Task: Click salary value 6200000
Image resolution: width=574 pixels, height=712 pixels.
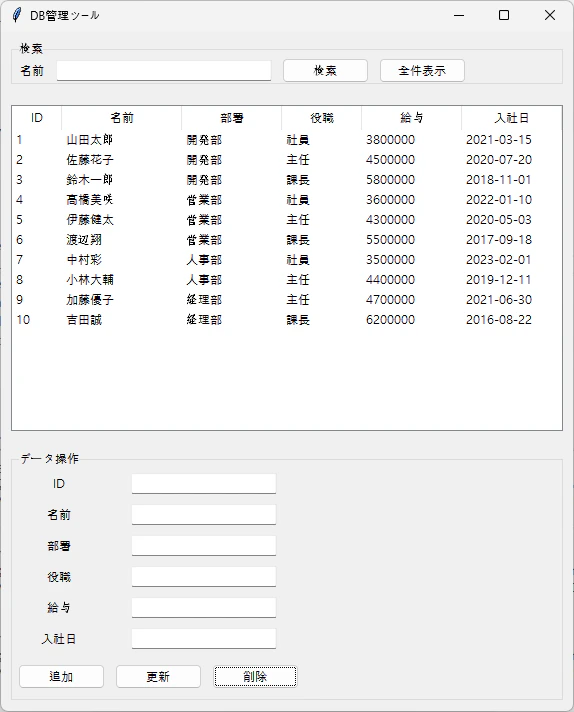Action: pos(391,320)
